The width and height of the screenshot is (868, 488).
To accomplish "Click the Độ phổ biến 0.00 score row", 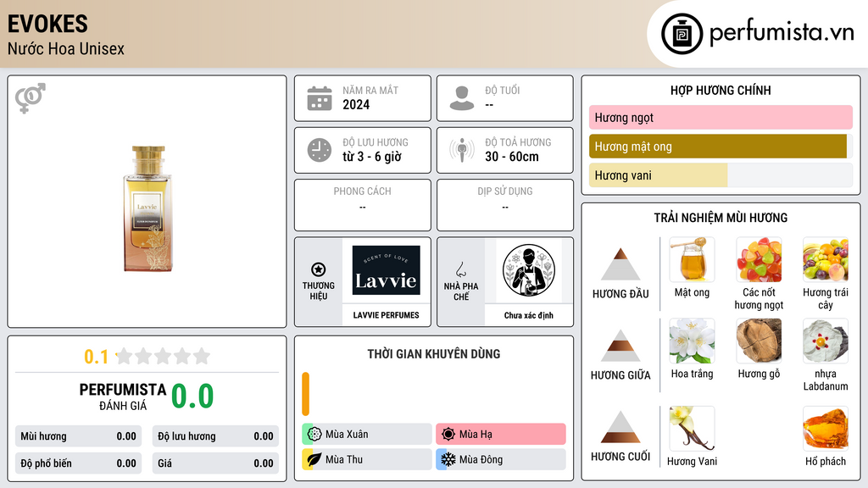I will click(79, 463).
